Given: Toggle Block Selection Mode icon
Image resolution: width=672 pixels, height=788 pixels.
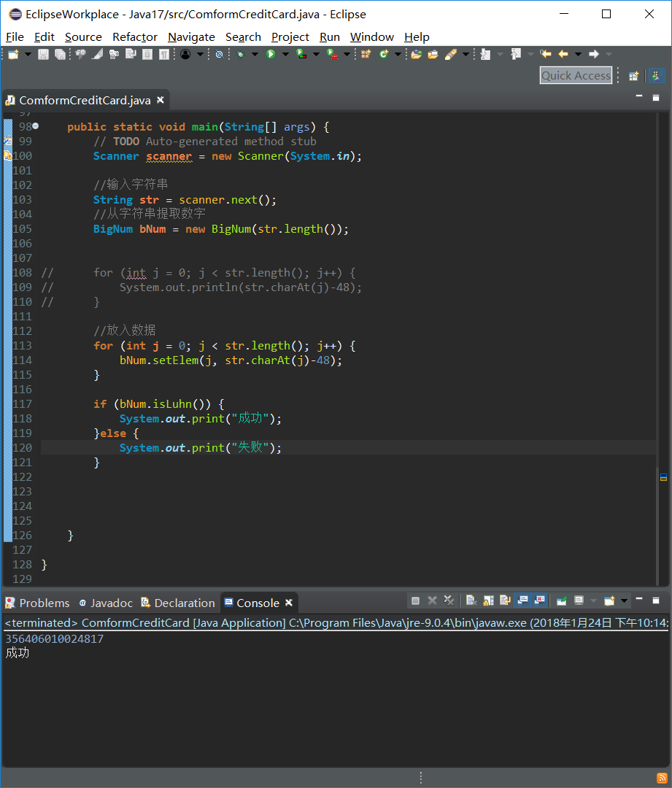Looking at the screenshot, I should [147, 54].
